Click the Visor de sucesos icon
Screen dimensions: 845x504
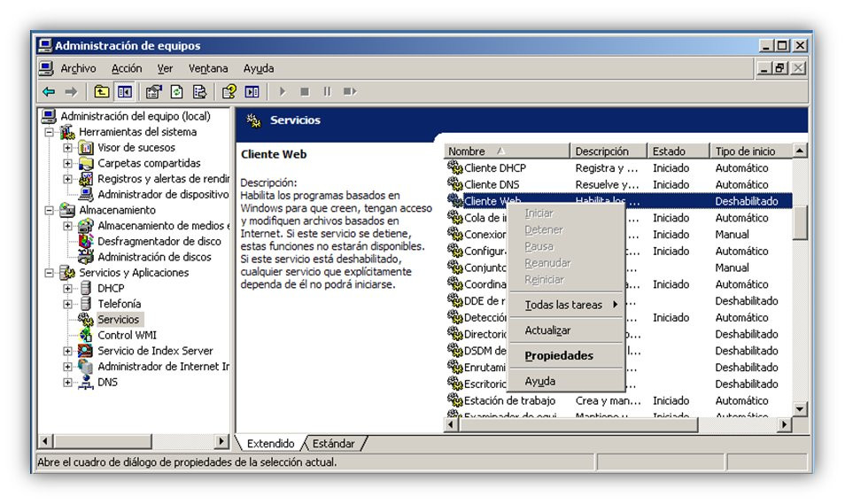[86, 147]
